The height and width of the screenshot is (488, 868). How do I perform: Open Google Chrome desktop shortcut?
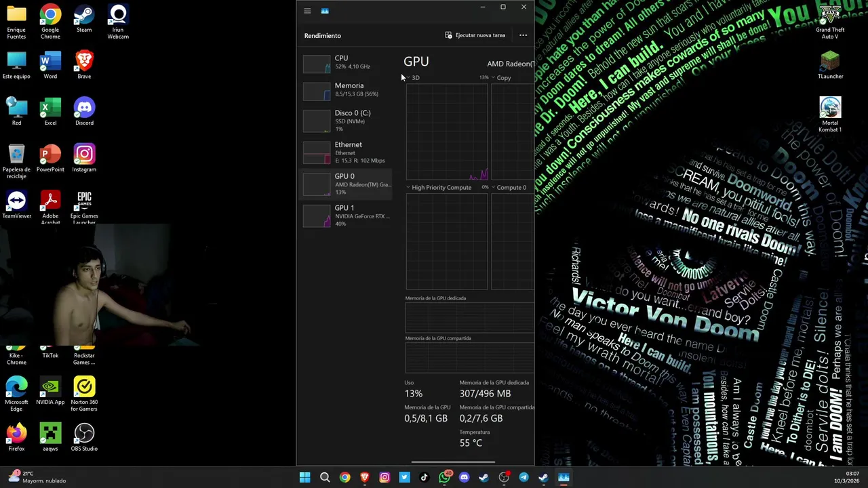coord(50,22)
